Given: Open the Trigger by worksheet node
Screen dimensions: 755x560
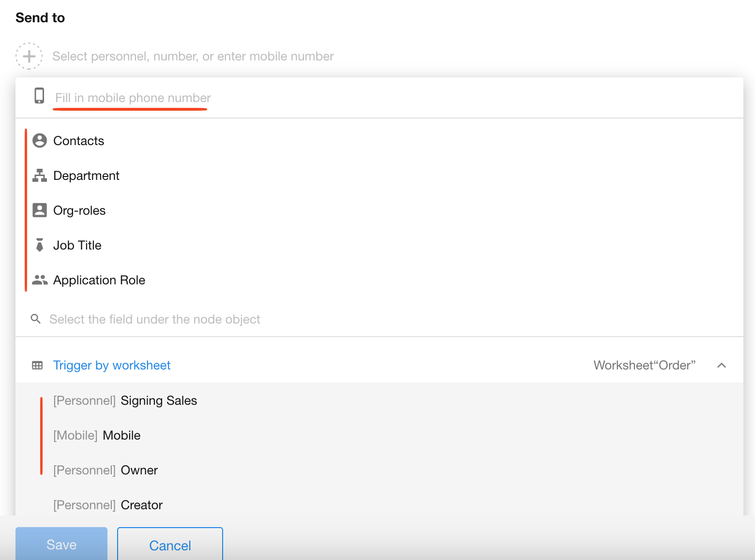Looking at the screenshot, I should 112,365.
